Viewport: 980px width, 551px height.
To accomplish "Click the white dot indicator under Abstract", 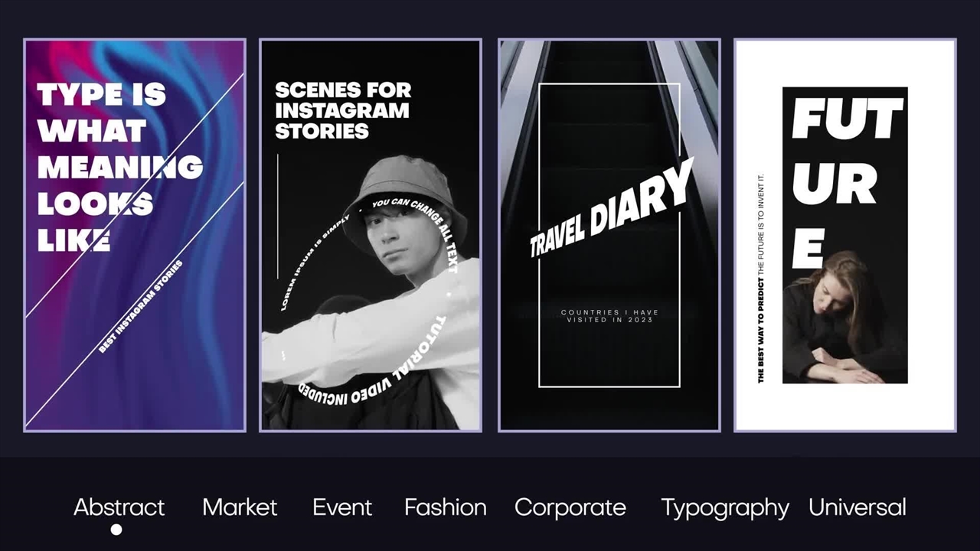I will (116, 530).
